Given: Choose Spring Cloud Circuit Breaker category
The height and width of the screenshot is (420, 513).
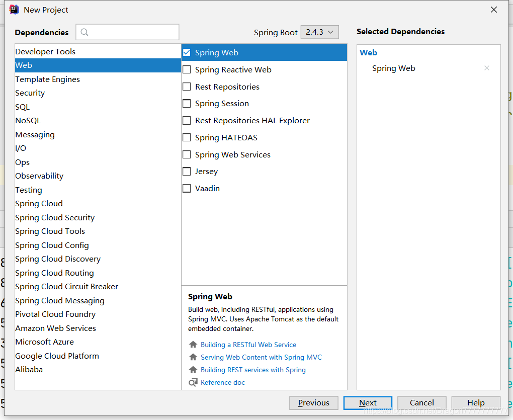Looking at the screenshot, I should coord(98,287).
